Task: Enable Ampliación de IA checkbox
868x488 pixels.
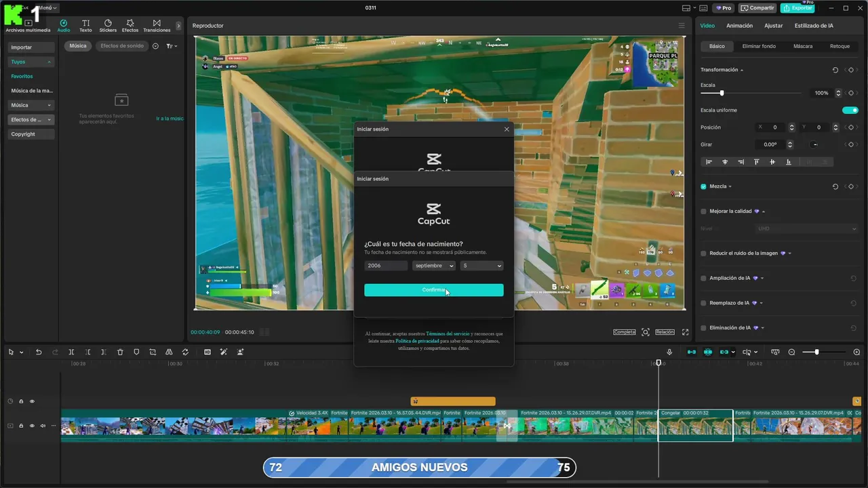Action: (703, 278)
